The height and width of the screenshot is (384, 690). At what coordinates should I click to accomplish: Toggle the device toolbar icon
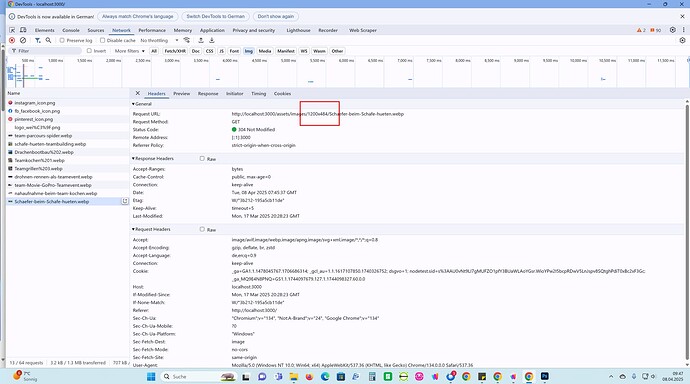pyautogui.click(x=23, y=30)
